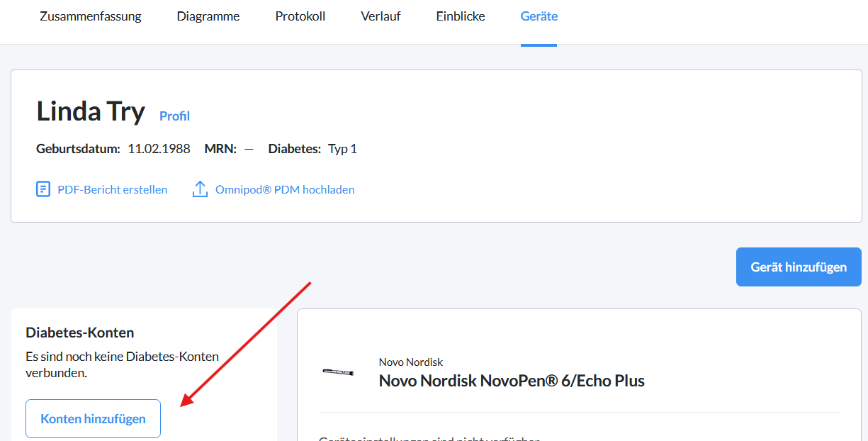
Task: Click the Diabetes-Konten heading
Action: pyautogui.click(x=80, y=333)
